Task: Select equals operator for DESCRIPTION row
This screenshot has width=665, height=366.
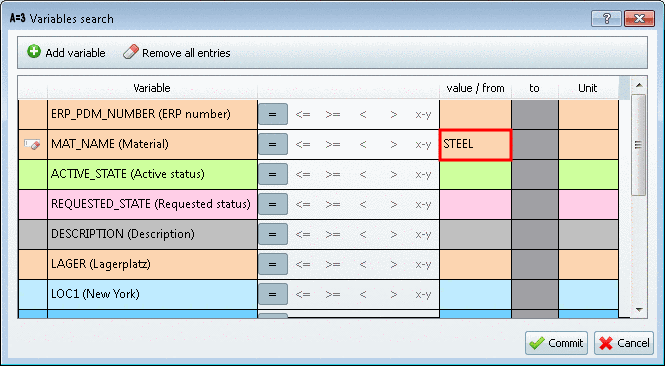Action: click(273, 234)
